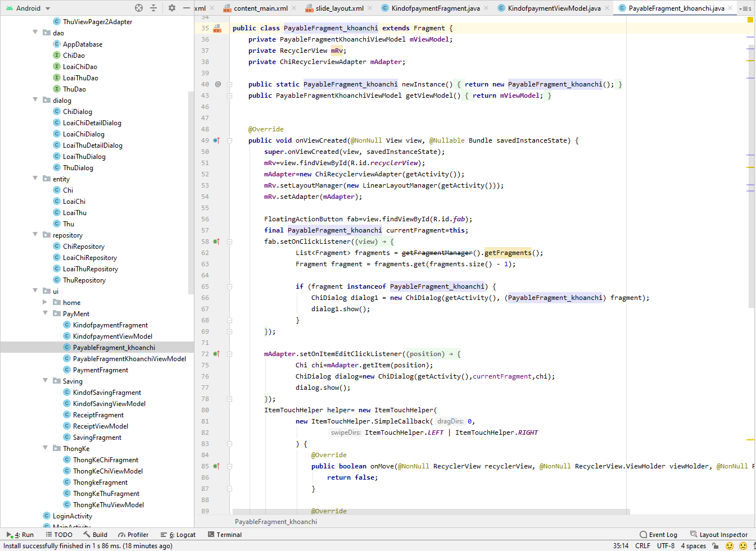Collapse the ThongKe folder
756x551 pixels.
tap(46, 448)
